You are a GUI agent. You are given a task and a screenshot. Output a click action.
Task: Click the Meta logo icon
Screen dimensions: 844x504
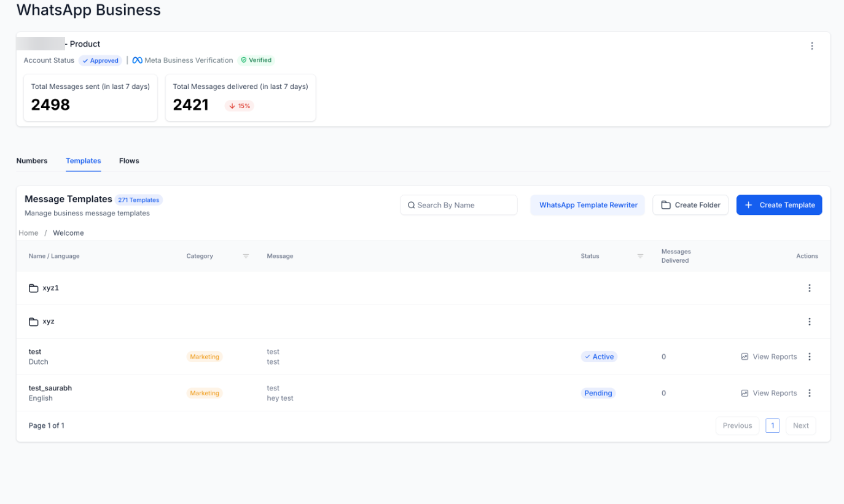pos(138,60)
